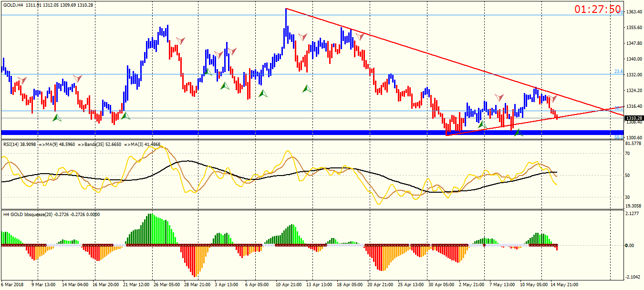Viewport: 644px width, 290px height.
Task: Click the RSI(14) 38.9098 indicator label
Action: pyautogui.click(x=19, y=144)
